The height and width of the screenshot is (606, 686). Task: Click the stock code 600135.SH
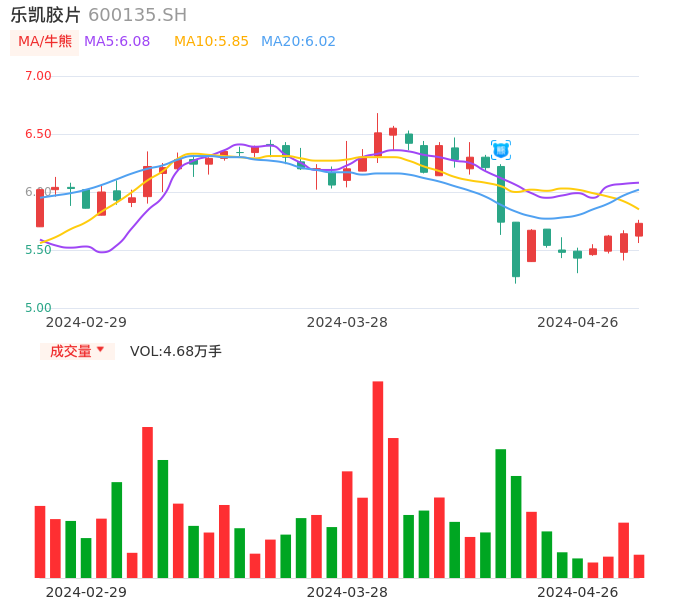pyautogui.click(x=137, y=15)
